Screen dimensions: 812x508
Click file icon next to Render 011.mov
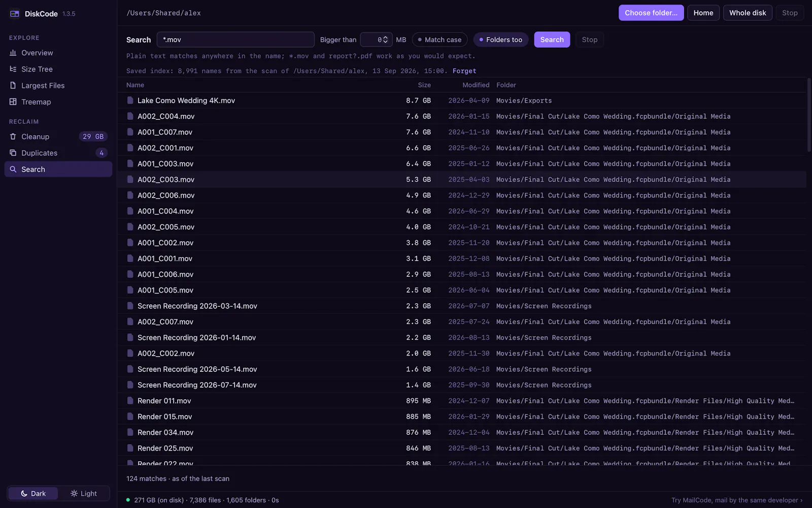(130, 401)
